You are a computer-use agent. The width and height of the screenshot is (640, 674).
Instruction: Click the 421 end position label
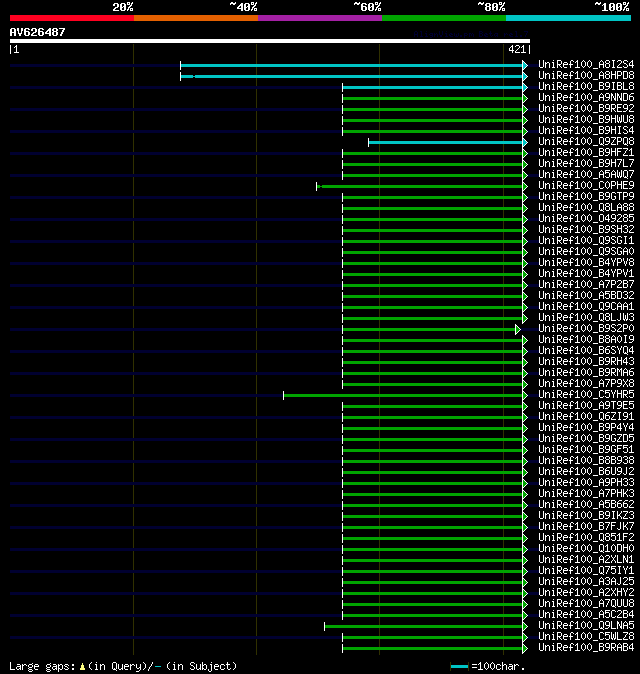[x=517, y=49]
